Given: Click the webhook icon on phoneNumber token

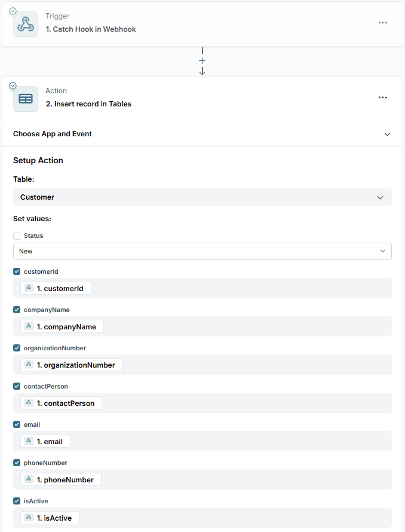Looking at the screenshot, I should tap(29, 479).
